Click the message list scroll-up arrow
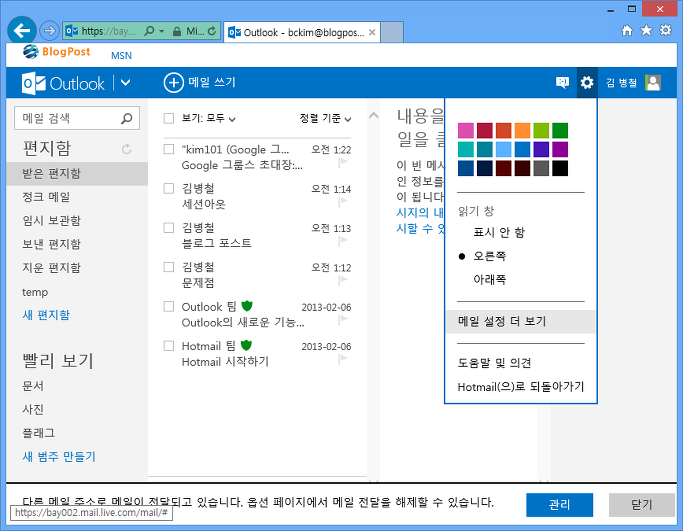The width and height of the screenshot is (683, 531). [374, 116]
